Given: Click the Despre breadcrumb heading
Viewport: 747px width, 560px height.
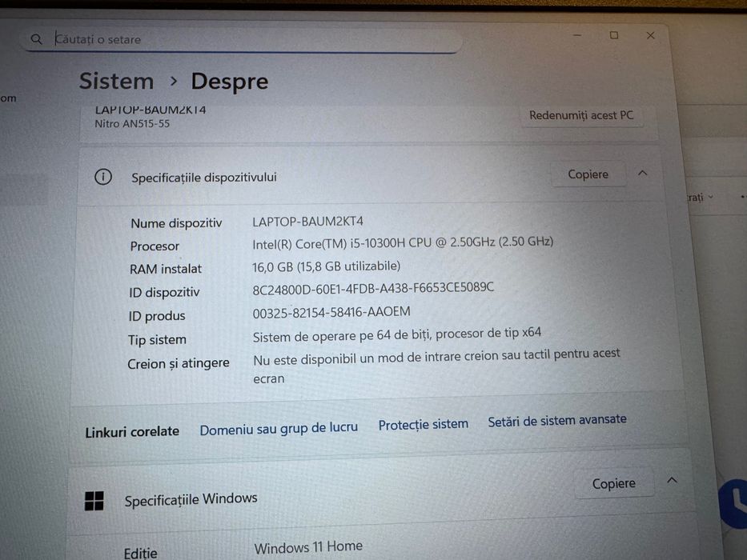Looking at the screenshot, I should pos(230,82).
